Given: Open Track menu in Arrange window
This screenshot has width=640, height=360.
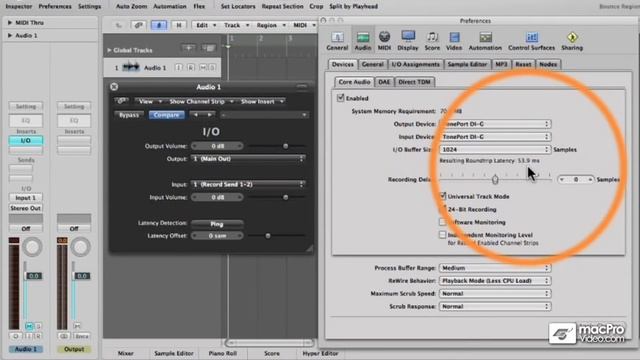Looking at the screenshot, I should click(236, 25).
